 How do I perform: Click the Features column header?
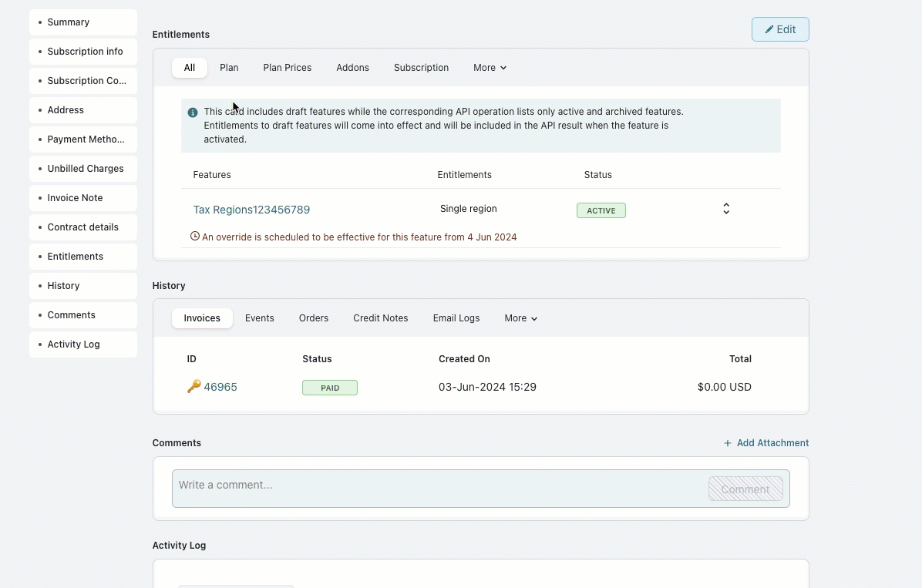[212, 175]
